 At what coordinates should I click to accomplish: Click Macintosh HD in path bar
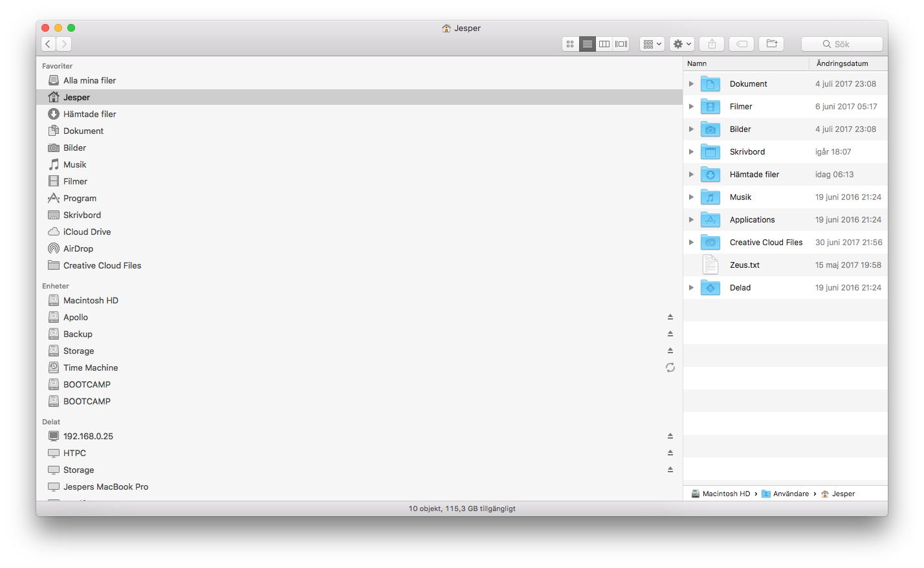[721, 494]
